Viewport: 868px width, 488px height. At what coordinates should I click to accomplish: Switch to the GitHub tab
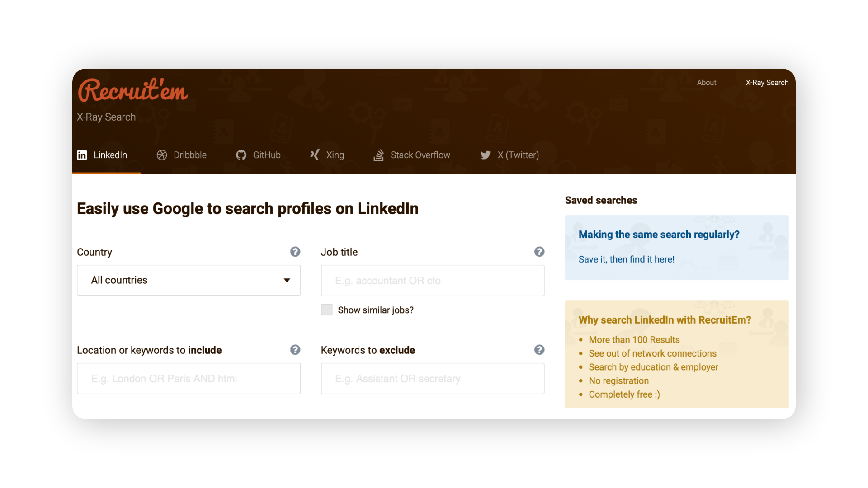[x=259, y=155]
